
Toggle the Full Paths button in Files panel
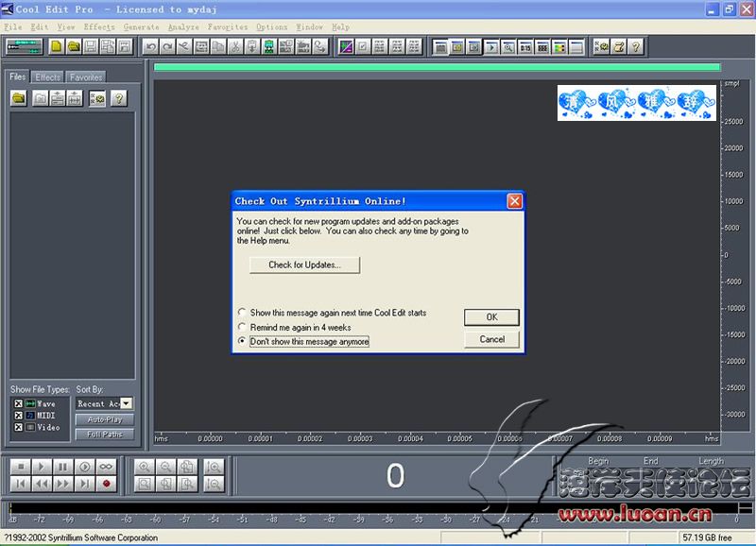[105, 435]
